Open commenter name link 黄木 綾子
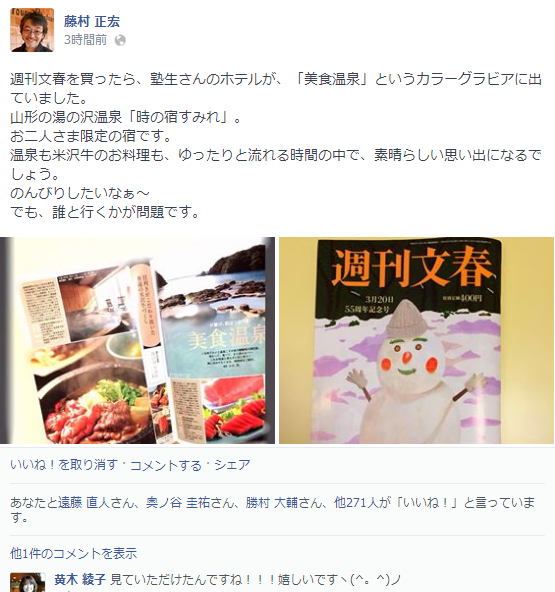 pos(80,579)
